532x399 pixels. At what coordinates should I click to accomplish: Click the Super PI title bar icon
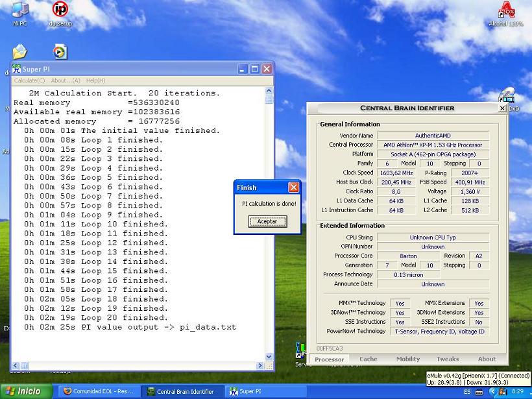[x=17, y=69]
